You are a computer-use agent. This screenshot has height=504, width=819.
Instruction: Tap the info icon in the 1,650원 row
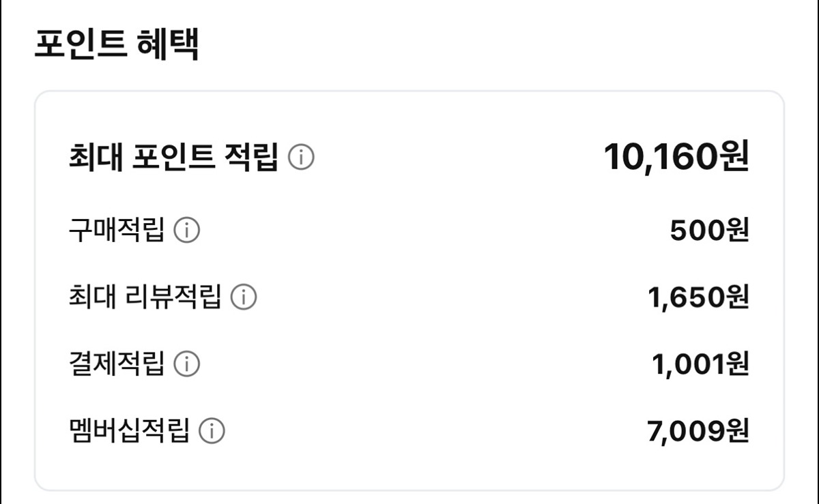244,297
